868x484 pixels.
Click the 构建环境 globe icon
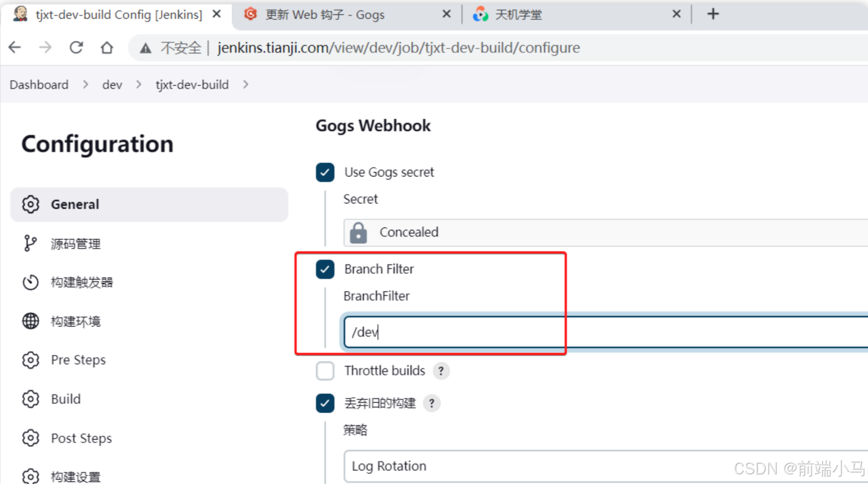point(30,321)
